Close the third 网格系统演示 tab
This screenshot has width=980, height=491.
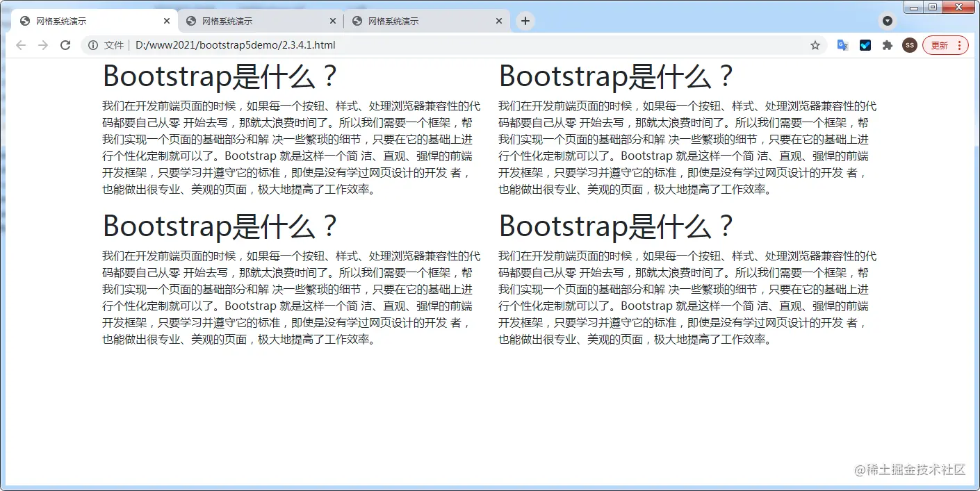click(x=499, y=21)
